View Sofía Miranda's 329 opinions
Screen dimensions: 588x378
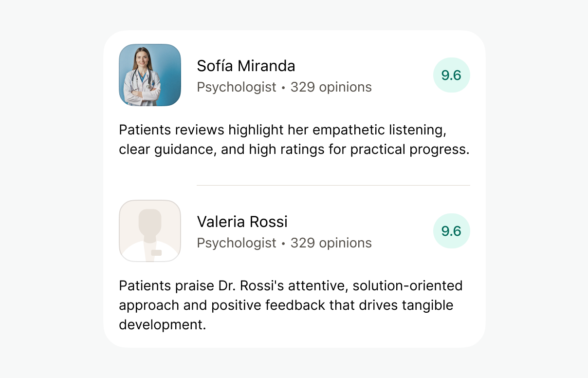[x=331, y=87]
